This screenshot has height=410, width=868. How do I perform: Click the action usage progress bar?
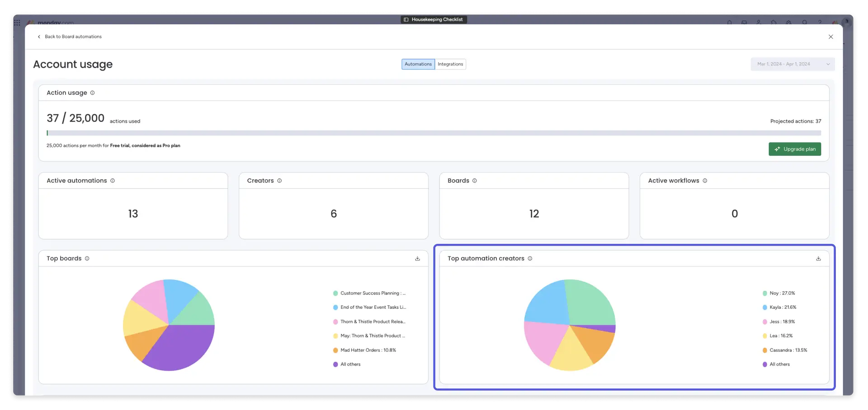[434, 133]
